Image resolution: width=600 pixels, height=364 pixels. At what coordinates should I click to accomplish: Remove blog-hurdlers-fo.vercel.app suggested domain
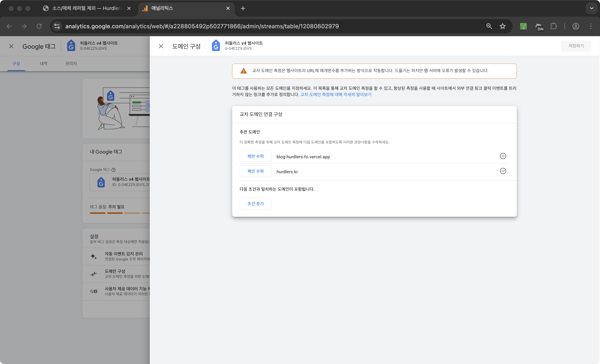click(x=503, y=156)
